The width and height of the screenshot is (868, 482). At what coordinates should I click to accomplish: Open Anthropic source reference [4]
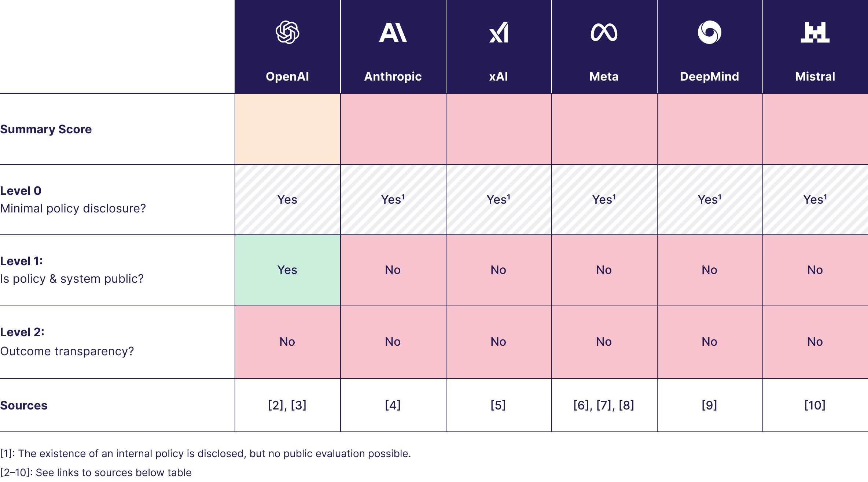(x=393, y=405)
